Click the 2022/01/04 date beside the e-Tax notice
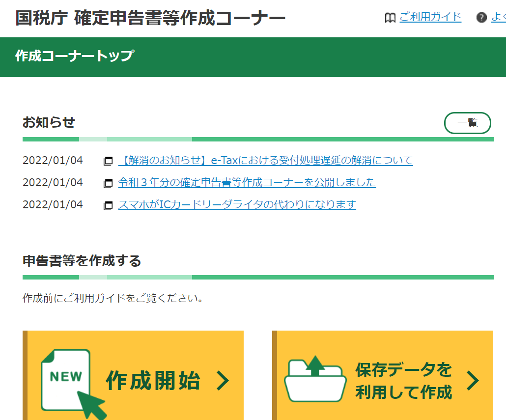The image size is (506, 420). 53,160
